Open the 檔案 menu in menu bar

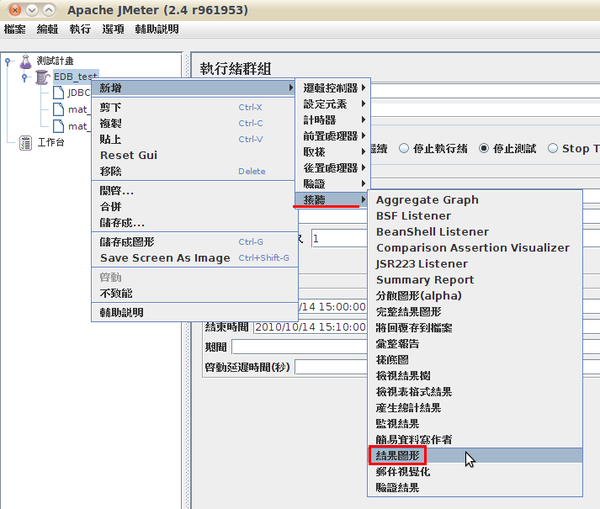15,29
